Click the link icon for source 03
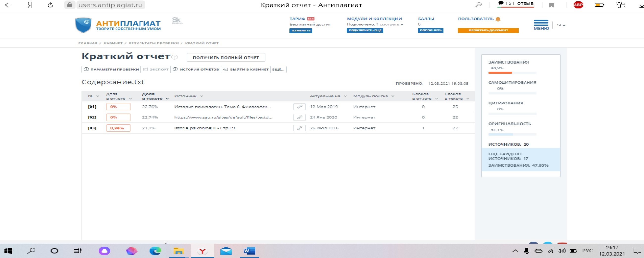The image size is (644, 258). pyautogui.click(x=299, y=128)
